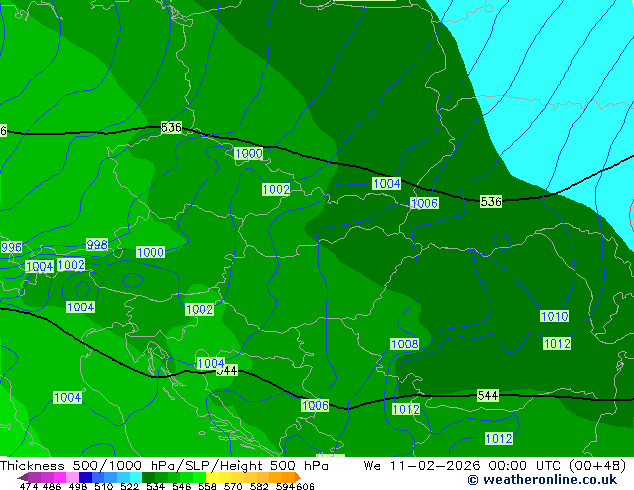
Task: Click the '486' legend value
Action: pos(52,486)
